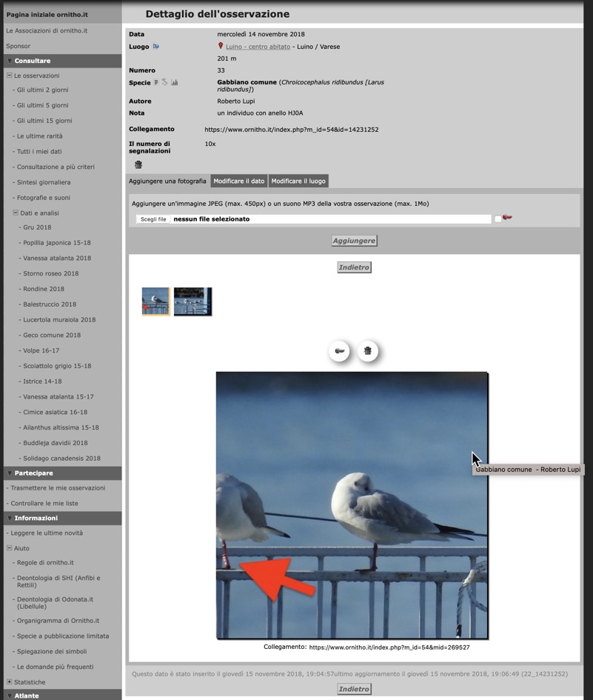Tick the checkbox next to the red key
This screenshot has height=700, width=593.
pos(497,219)
